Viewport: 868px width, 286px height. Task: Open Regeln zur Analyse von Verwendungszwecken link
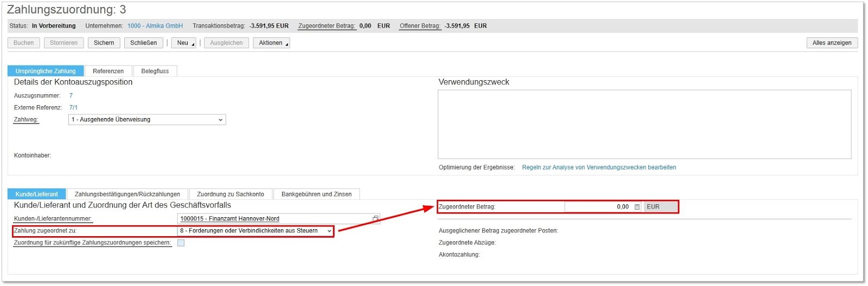point(599,167)
